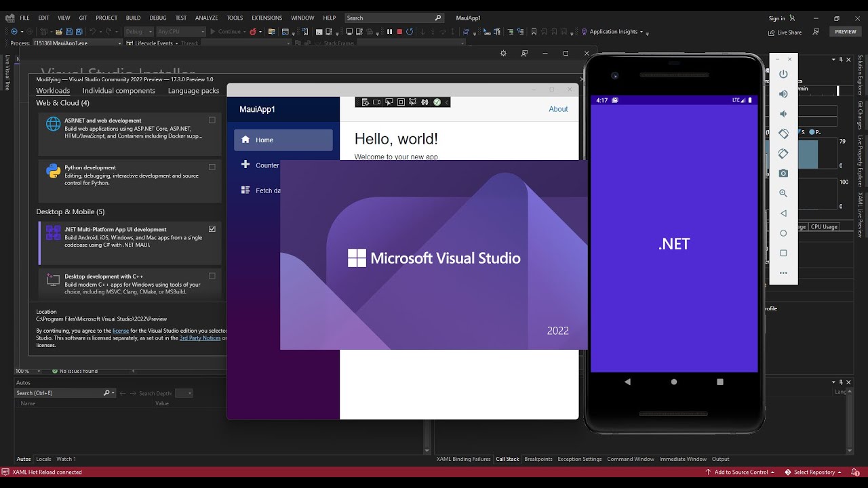
Task: Restart the debugging session
Action: (410, 31)
